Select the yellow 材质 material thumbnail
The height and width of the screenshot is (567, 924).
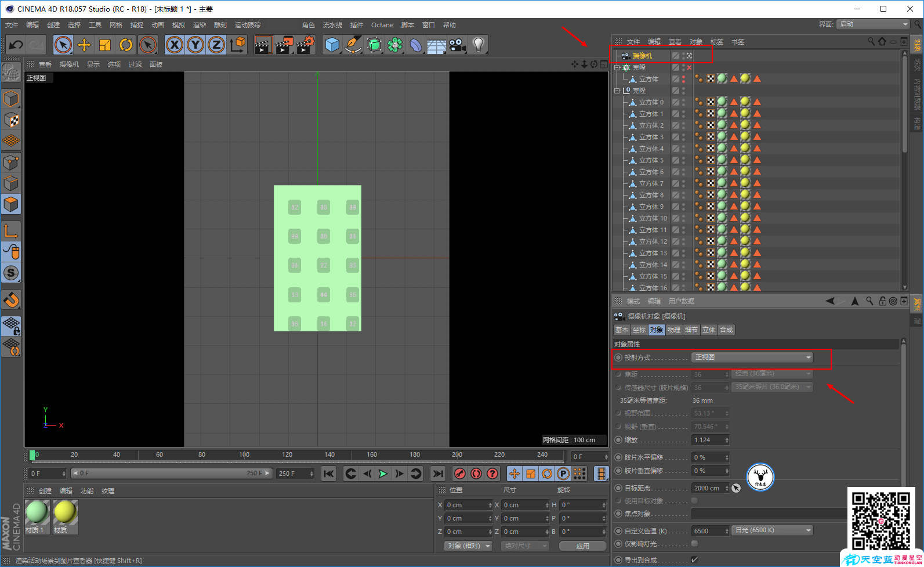pyautogui.click(x=65, y=512)
